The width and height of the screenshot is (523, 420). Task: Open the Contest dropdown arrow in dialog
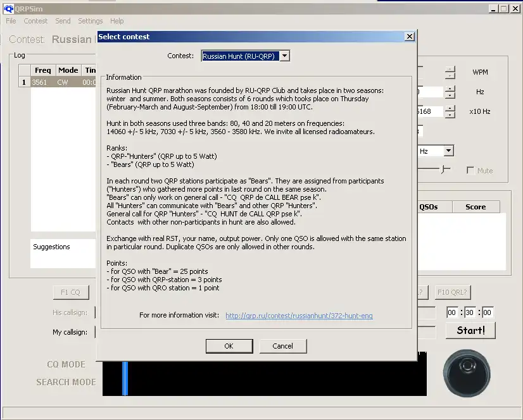[284, 56]
